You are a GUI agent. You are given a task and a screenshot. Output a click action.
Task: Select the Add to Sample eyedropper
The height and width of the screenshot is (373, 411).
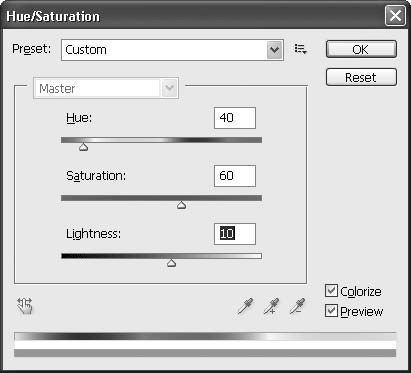[x=271, y=306]
